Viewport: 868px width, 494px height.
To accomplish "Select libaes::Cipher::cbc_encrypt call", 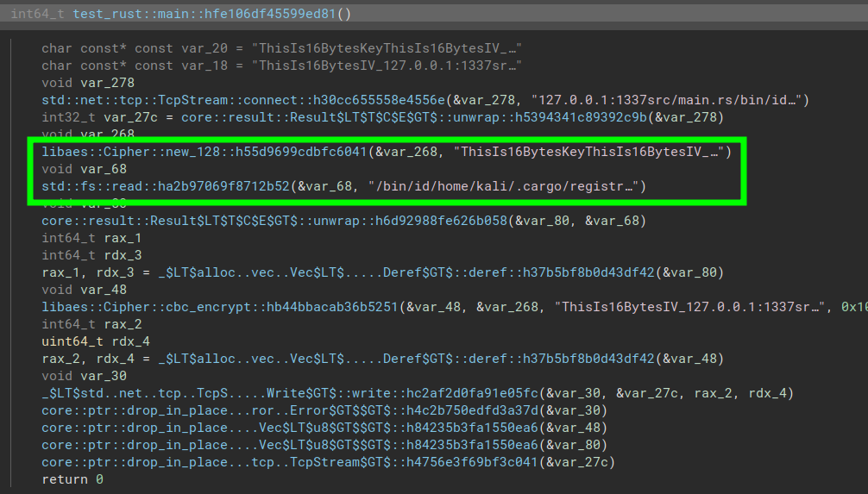I will [220, 307].
